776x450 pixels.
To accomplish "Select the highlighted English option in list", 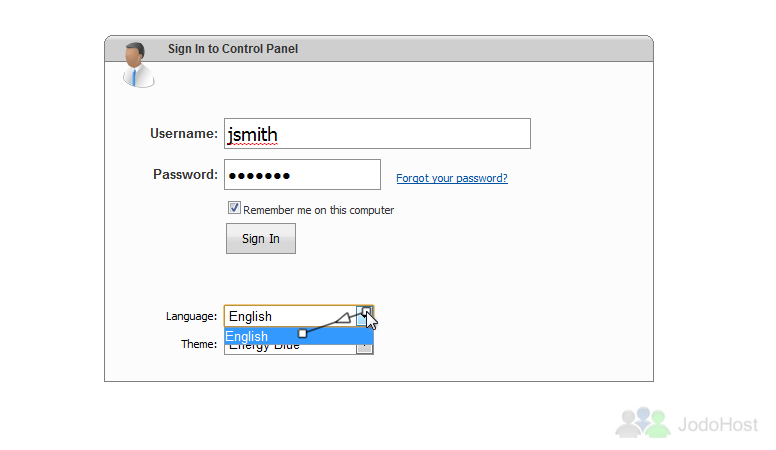I will click(299, 336).
